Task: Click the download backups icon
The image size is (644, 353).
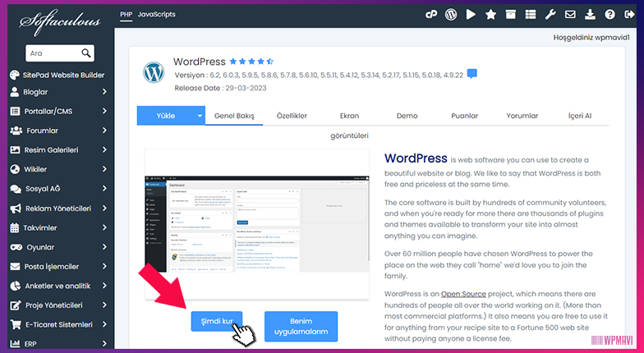Action: [590, 15]
